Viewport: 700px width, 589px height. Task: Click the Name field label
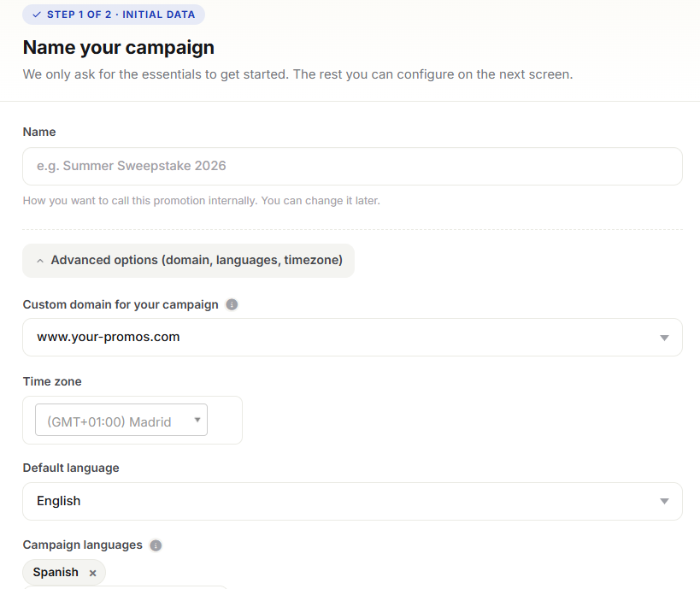39,132
